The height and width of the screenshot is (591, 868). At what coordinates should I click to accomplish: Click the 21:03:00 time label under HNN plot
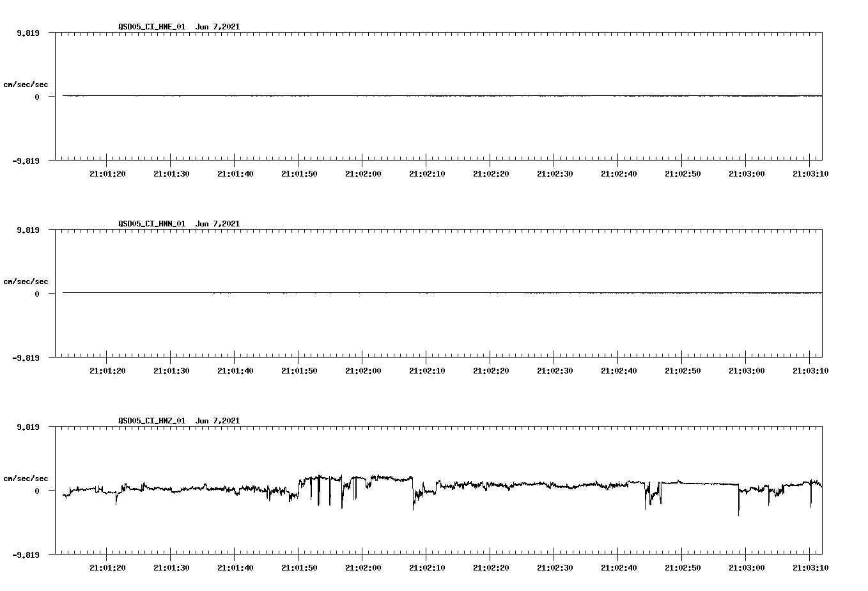coord(747,371)
